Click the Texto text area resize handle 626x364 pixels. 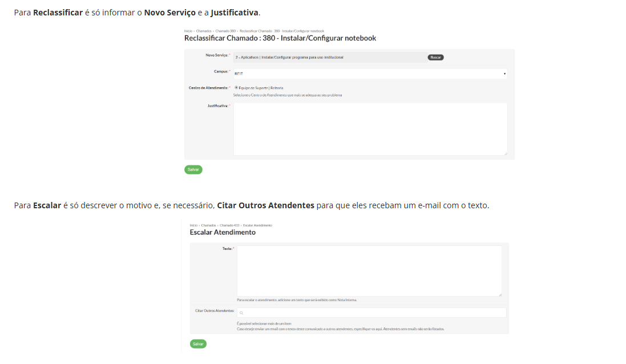500,294
